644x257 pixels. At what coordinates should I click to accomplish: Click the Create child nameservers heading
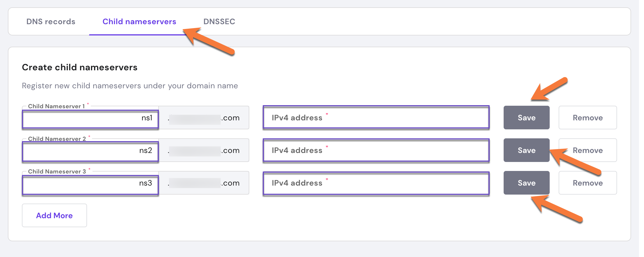(x=80, y=67)
